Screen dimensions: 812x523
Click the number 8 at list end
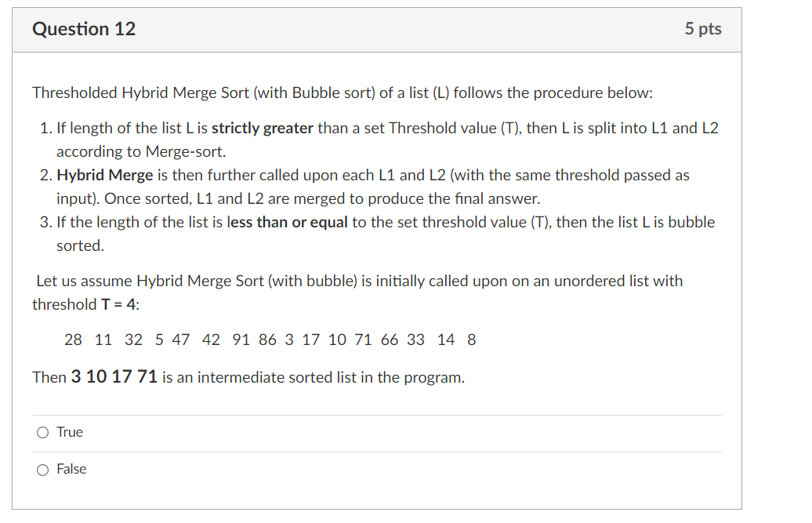tap(471, 340)
